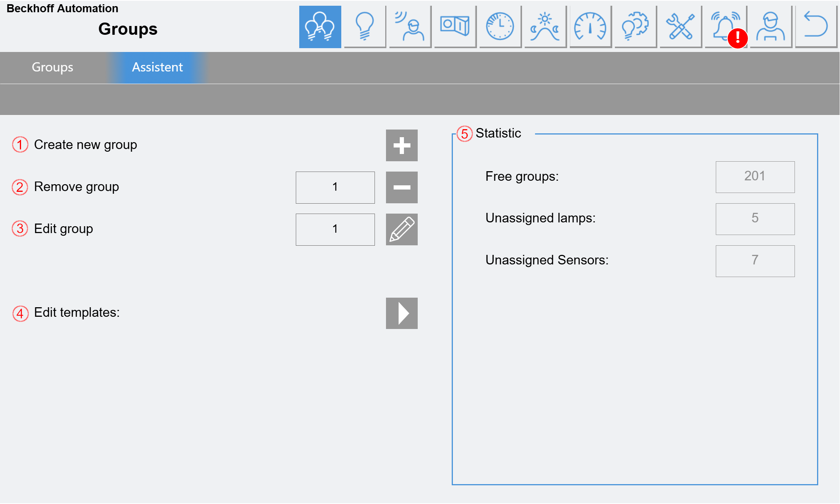Image resolution: width=840 pixels, height=504 pixels.
Task: Open the wrench and screwdriver tools icon
Action: pos(681,27)
